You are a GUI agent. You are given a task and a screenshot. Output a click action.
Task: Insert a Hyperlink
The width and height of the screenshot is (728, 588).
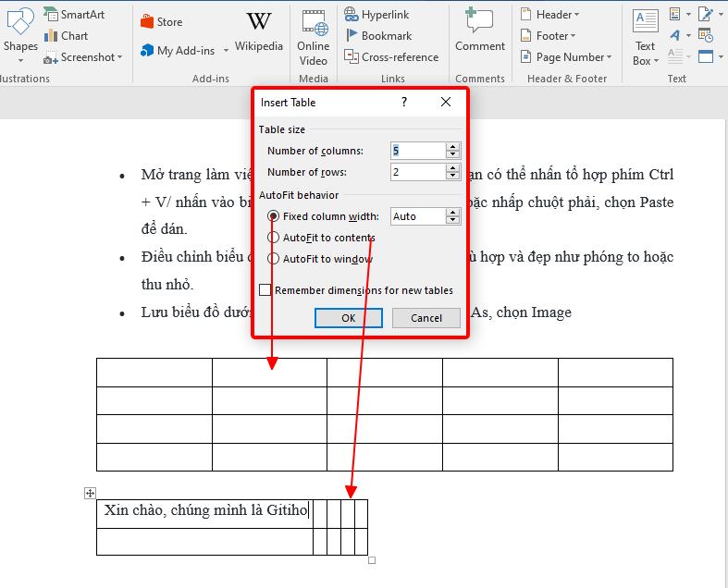tap(376, 15)
